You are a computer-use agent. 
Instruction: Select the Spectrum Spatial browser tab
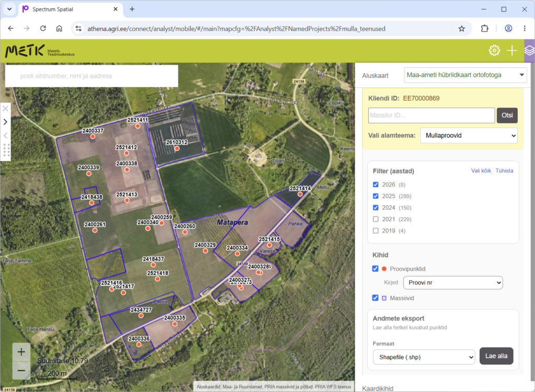[68, 9]
